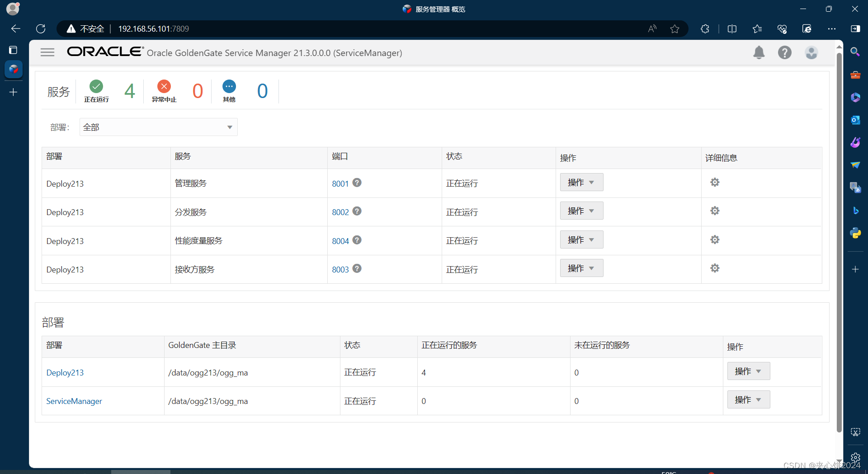Click the 性能度量服务 service name cell

pos(199,240)
